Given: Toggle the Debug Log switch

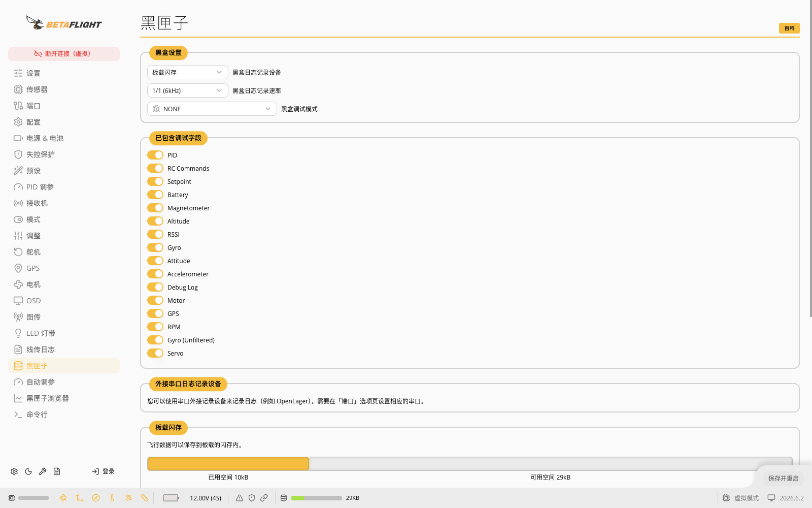Looking at the screenshot, I should (x=155, y=287).
